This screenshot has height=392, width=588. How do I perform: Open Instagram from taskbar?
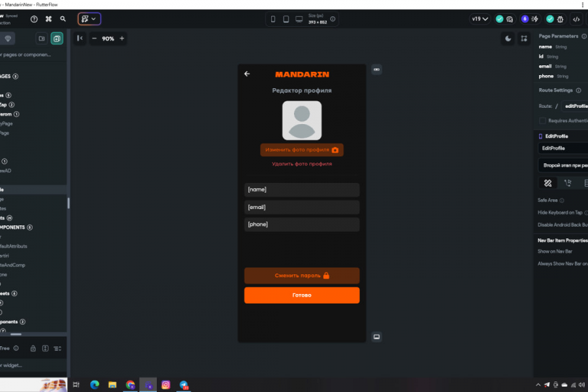coord(166,385)
